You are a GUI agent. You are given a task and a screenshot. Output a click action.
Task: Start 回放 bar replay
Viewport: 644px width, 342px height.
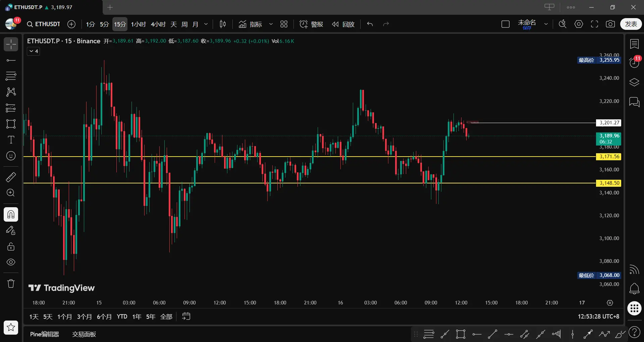coord(343,24)
